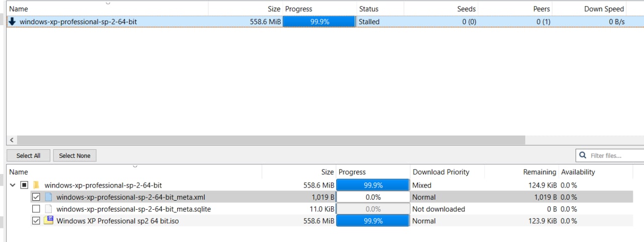Click the search magnifier icon in filter box
The width and height of the screenshot is (644, 242).
583,155
